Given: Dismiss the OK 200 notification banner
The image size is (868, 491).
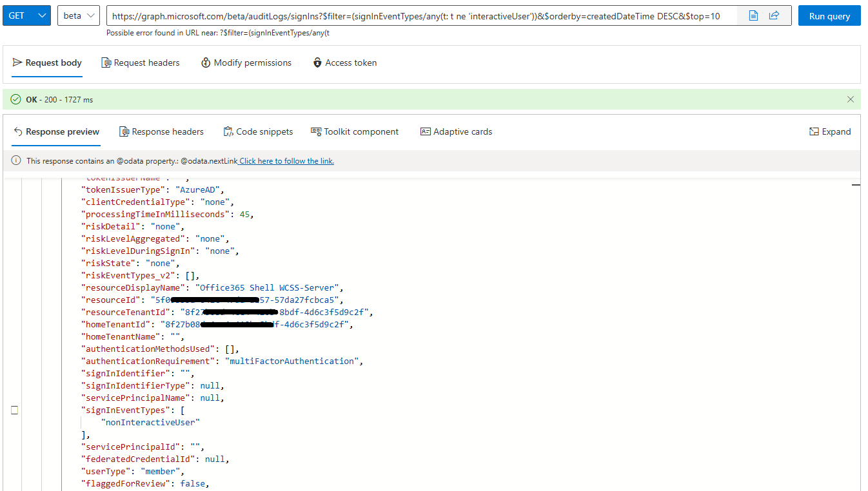Looking at the screenshot, I should pyautogui.click(x=851, y=99).
